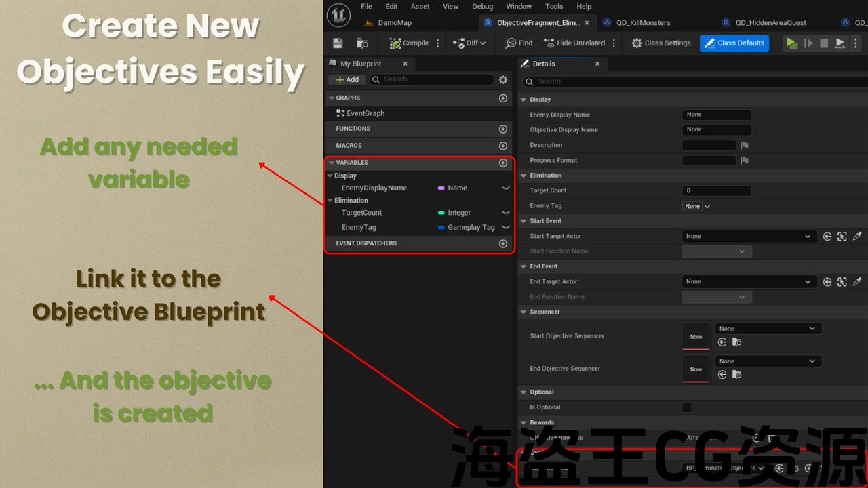Browse to Start Objective Sequencer asset in content browser
The height and width of the screenshot is (488, 868).
click(736, 342)
